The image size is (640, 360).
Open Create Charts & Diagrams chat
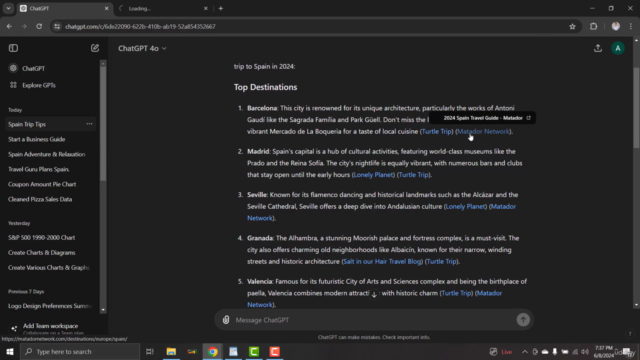[x=42, y=253]
